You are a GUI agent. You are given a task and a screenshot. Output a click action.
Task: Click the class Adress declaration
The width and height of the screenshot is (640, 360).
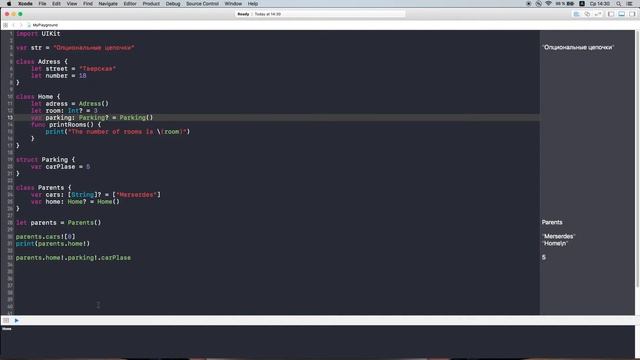[x=42, y=62]
